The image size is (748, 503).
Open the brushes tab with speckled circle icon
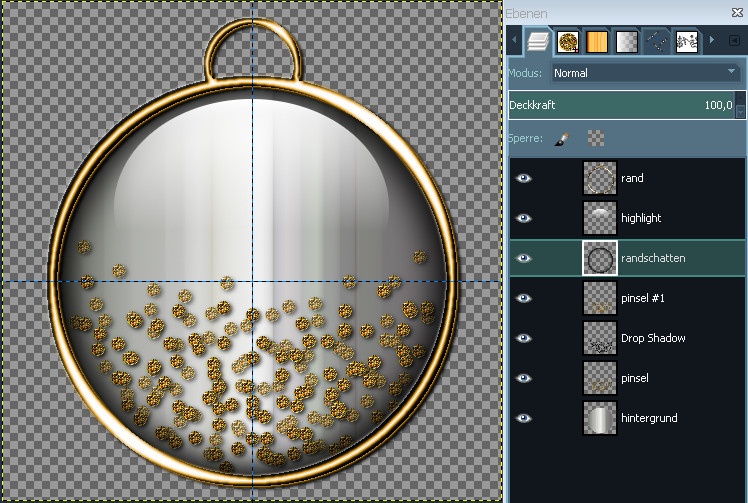(568, 41)
